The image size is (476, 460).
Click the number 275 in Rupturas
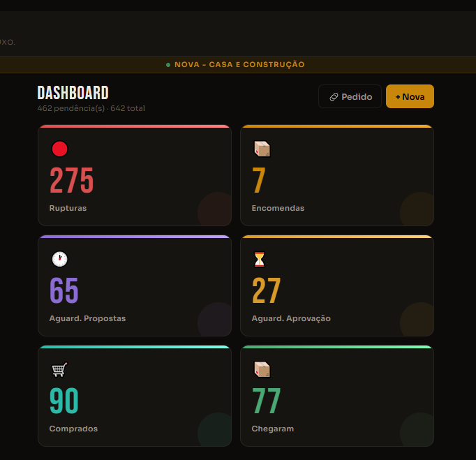[x=72, y=181]
